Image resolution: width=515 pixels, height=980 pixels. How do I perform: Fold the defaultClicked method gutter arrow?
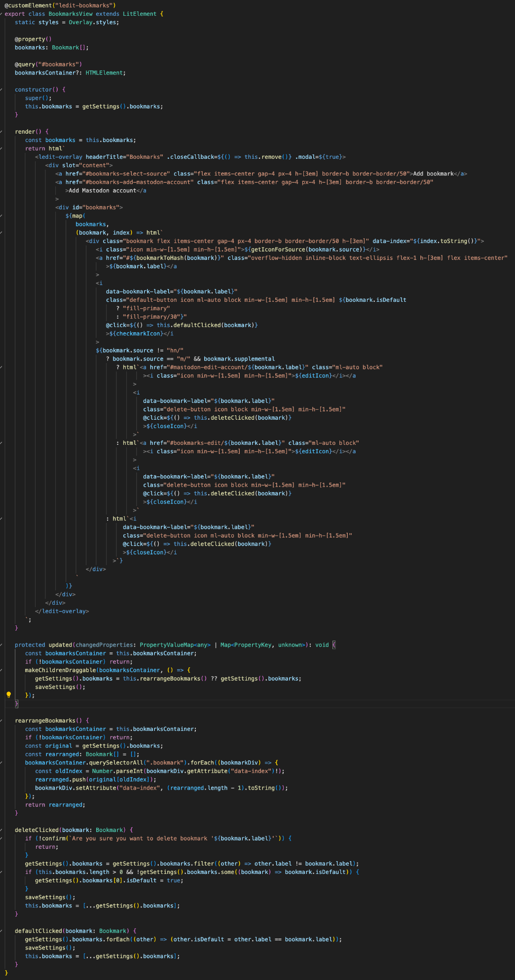pos(1,931)
